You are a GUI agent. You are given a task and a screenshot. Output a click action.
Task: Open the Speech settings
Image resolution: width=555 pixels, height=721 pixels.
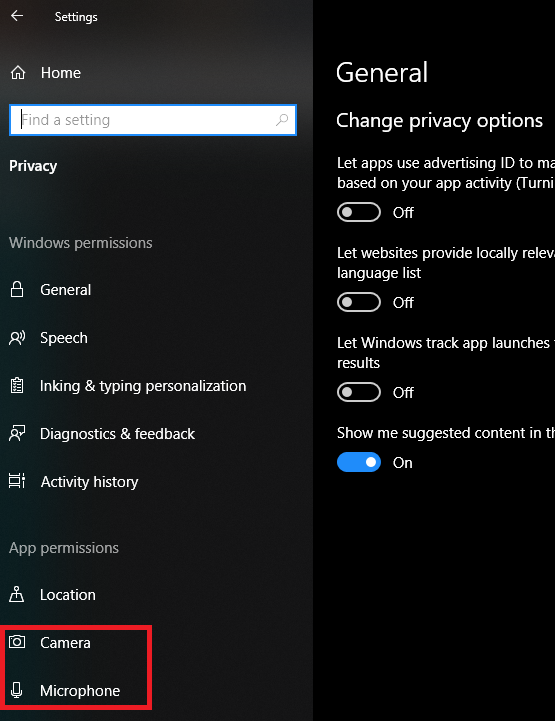click(x=63, y=338)
